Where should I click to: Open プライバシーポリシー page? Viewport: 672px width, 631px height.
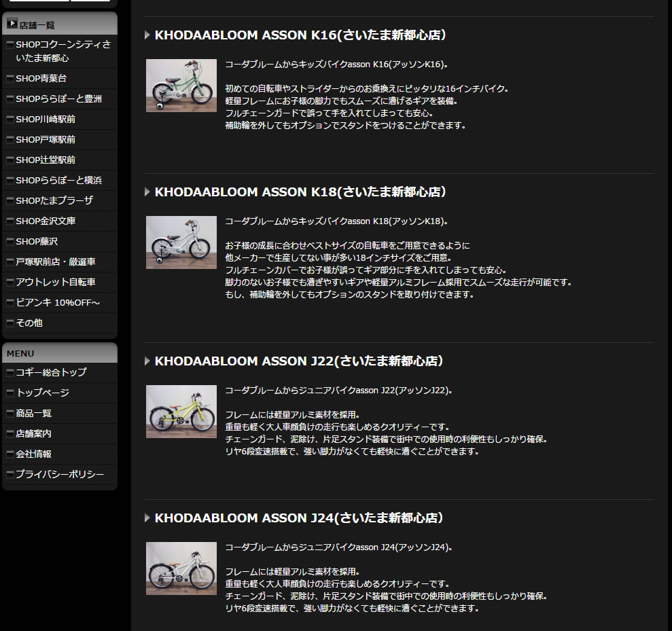[x=60, y=474]
